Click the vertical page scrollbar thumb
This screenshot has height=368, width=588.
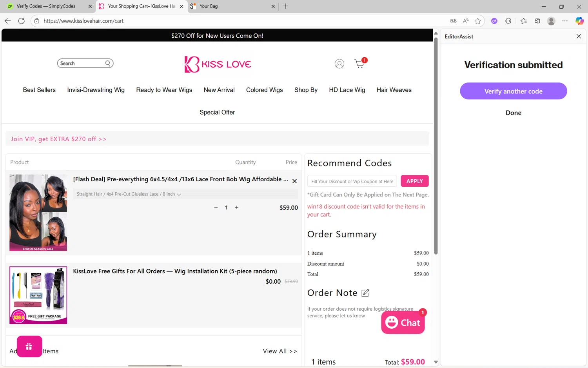pos(436,146)
